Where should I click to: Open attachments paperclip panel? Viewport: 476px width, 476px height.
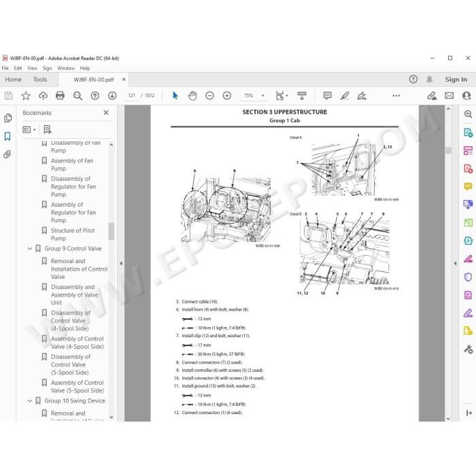(7, 154)
